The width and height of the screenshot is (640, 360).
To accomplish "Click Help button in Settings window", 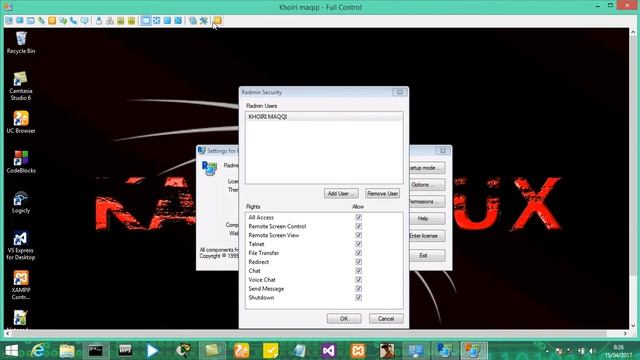I will [427, 219].
